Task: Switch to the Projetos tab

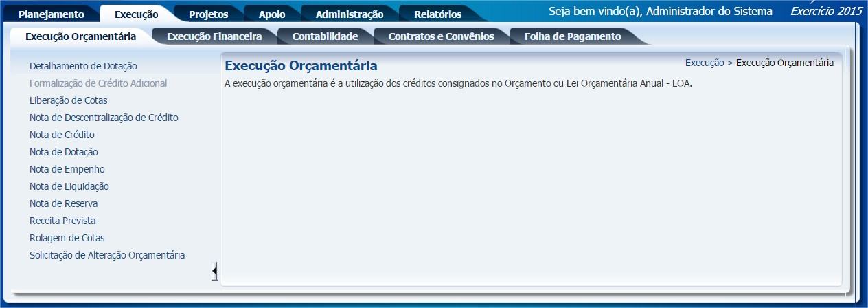Action: tap(208, 14)
